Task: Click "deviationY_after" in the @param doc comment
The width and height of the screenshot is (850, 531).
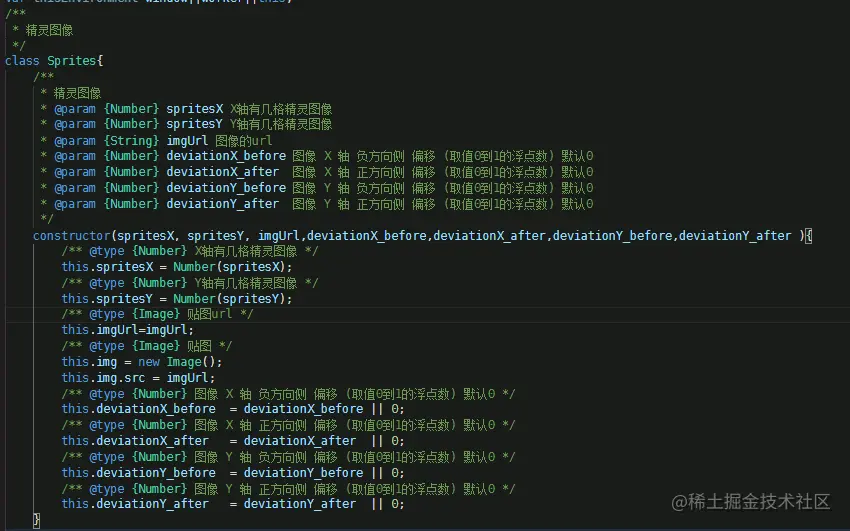Action: click(x=223, y=204)
